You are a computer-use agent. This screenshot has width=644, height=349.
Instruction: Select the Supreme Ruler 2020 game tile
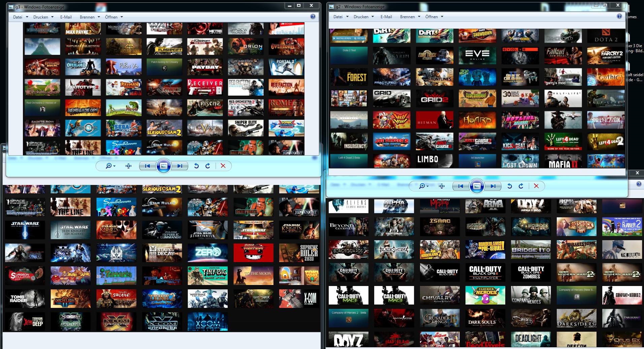click(299, 253)
